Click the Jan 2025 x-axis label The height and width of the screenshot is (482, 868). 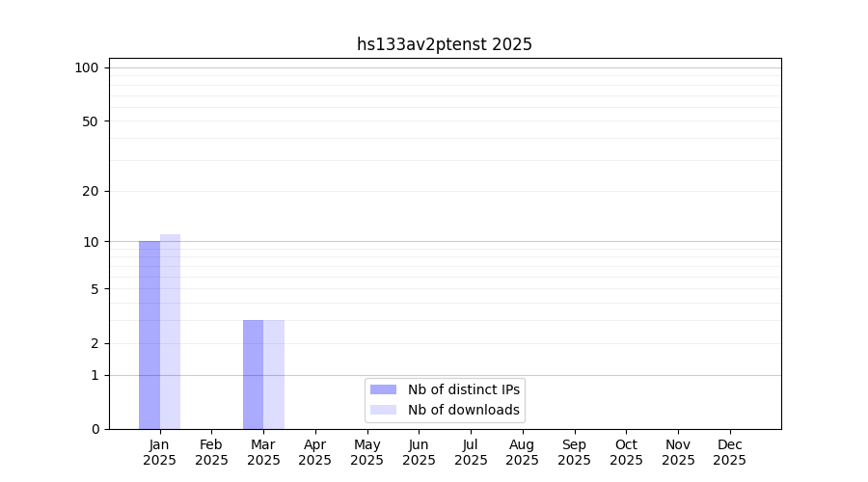[x=159, y=452]
